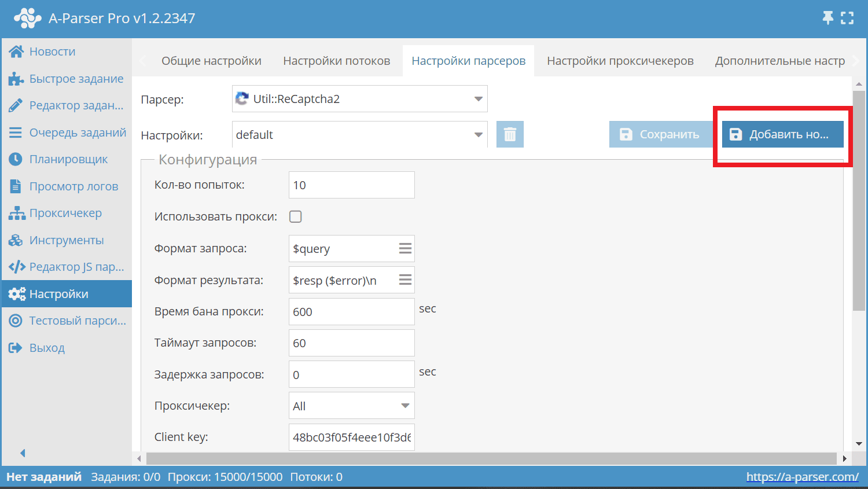Click the code icon for Редактор JS парсеров

coord(17,267)
